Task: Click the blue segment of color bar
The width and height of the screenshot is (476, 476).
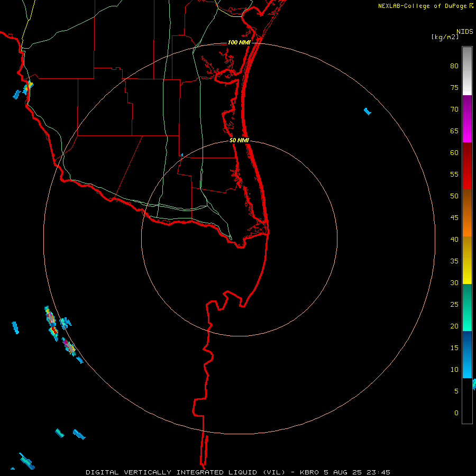Action: [467, 354]
